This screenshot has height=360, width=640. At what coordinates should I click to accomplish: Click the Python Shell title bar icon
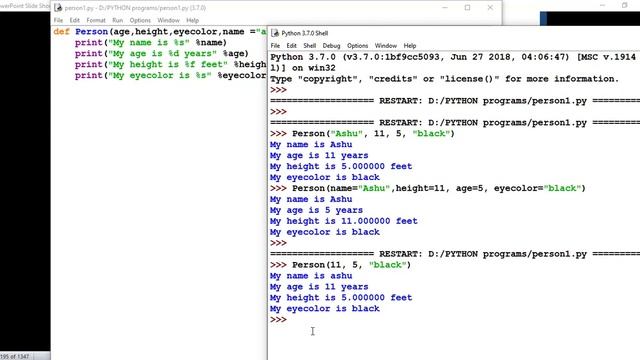(275, 33)
